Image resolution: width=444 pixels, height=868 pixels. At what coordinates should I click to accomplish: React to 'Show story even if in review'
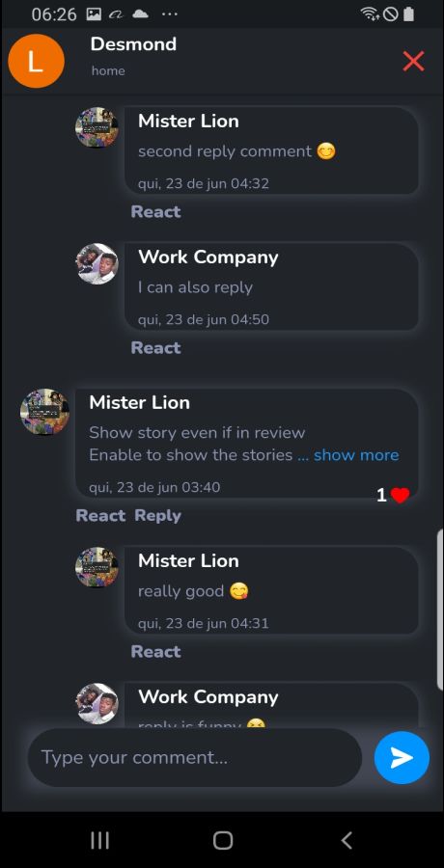click(100, 515)
